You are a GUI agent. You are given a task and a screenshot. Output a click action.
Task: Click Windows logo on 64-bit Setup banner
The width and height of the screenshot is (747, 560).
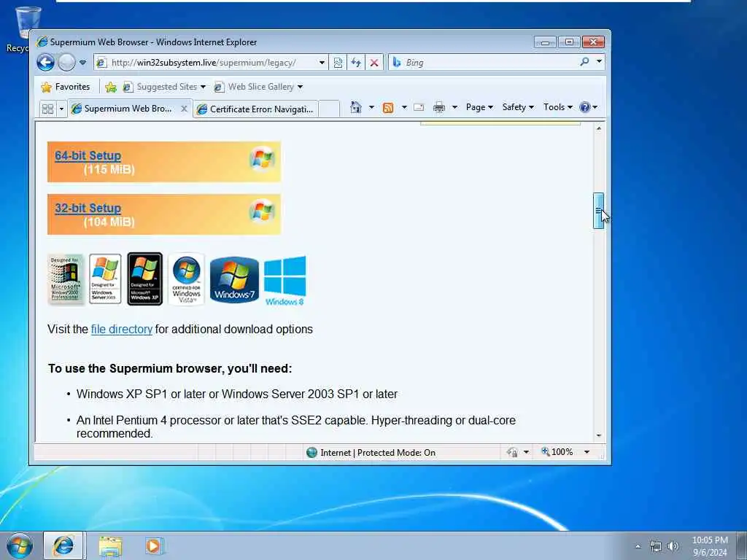[x=262, y=158]
